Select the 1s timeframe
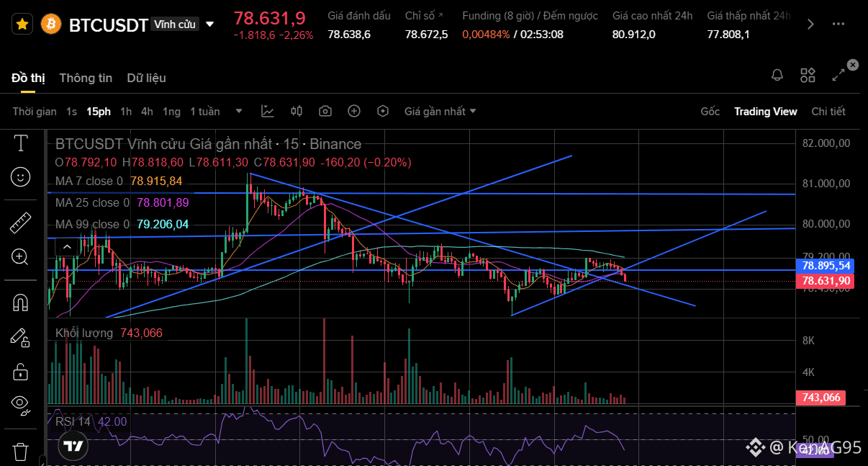868x466 pixels. point(71,112)
